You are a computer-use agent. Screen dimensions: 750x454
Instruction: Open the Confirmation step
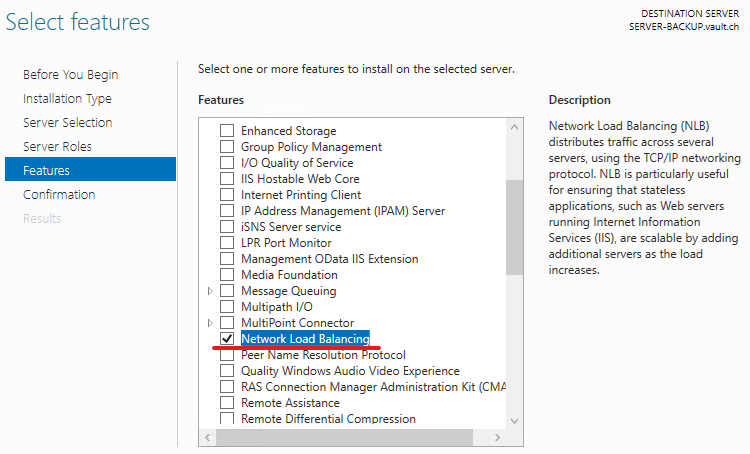(59, 195)
